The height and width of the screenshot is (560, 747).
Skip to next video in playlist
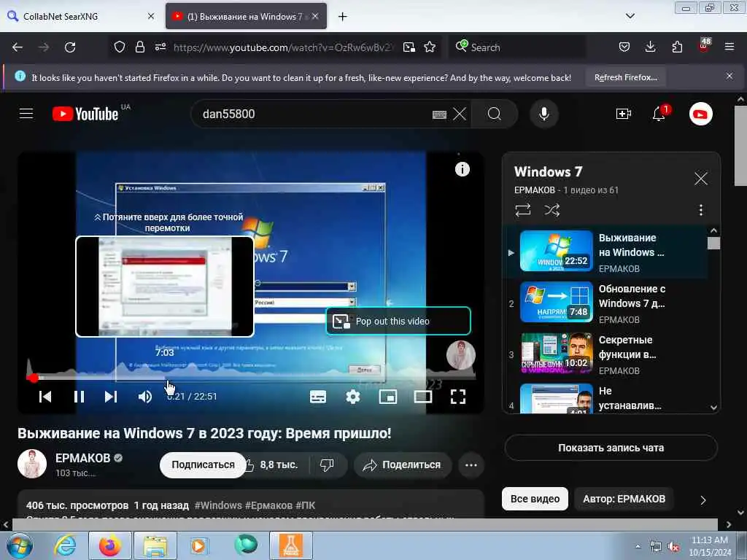click(x=111, y=397)
